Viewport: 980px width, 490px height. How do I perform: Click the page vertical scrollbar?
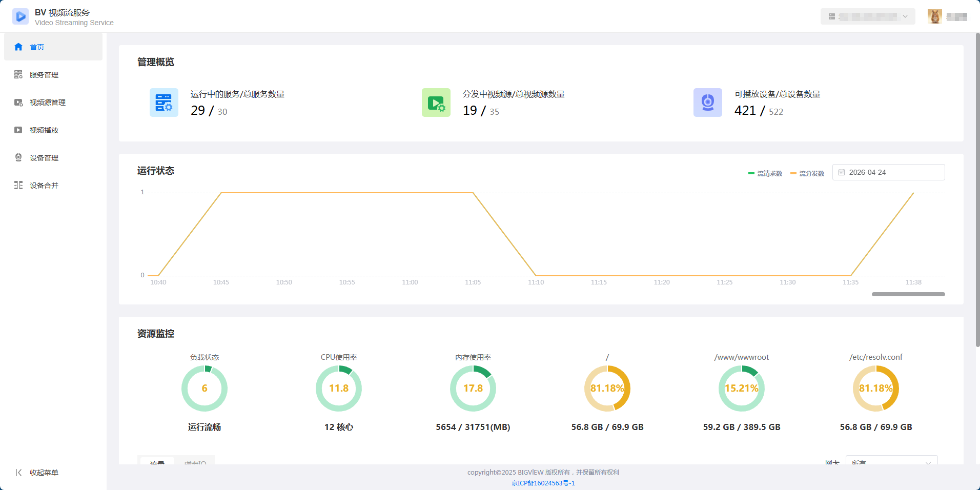[x=977, y=190]
